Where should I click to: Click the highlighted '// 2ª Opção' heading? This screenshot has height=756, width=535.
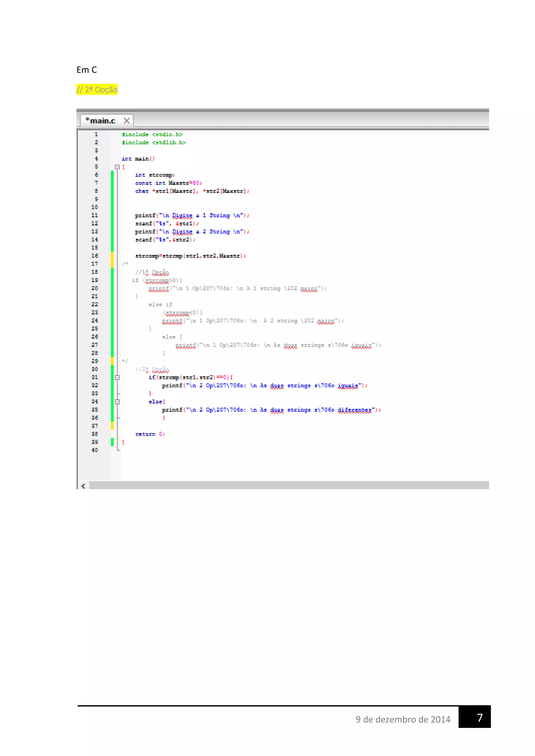pyautogui.click(x=97, y=90)
